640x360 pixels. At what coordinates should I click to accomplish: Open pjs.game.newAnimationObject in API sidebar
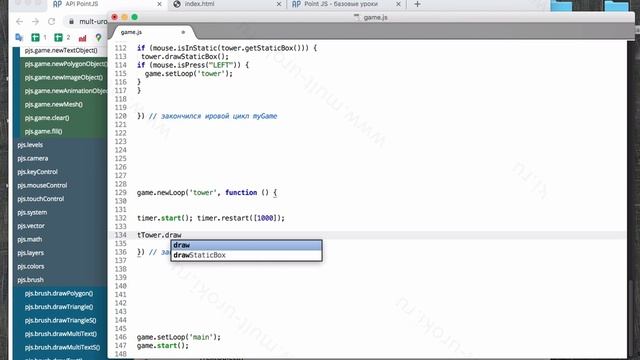tap(65, 91)
